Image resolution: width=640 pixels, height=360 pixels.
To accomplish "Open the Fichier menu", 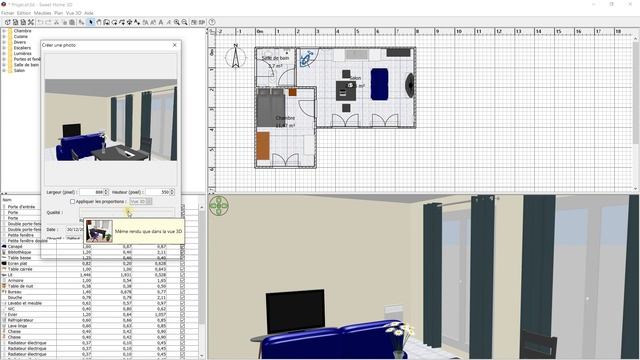I will tap(8, 13).
